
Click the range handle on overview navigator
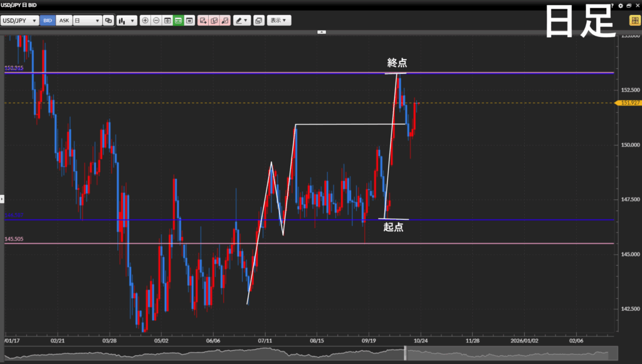pos(406,355)
